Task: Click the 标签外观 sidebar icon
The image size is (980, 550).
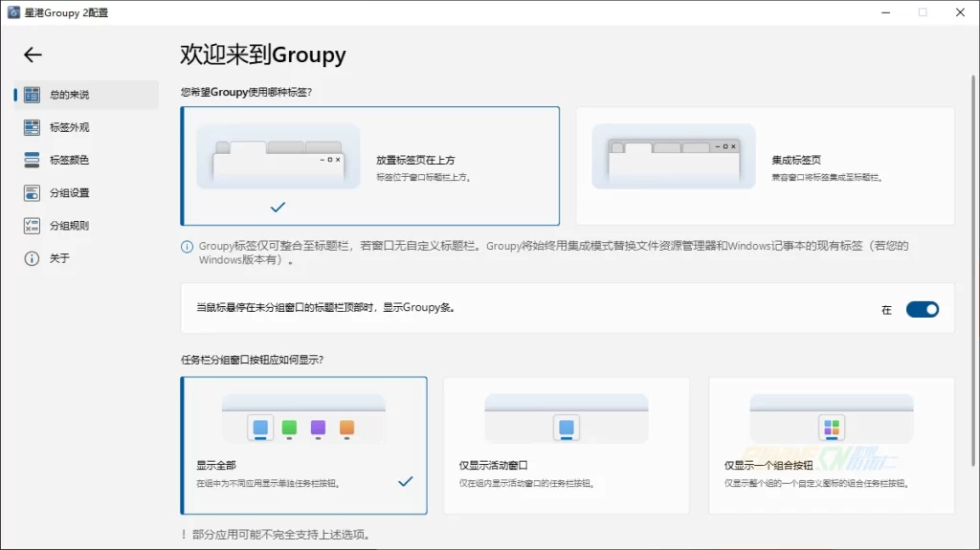Action: coord(32,127)
